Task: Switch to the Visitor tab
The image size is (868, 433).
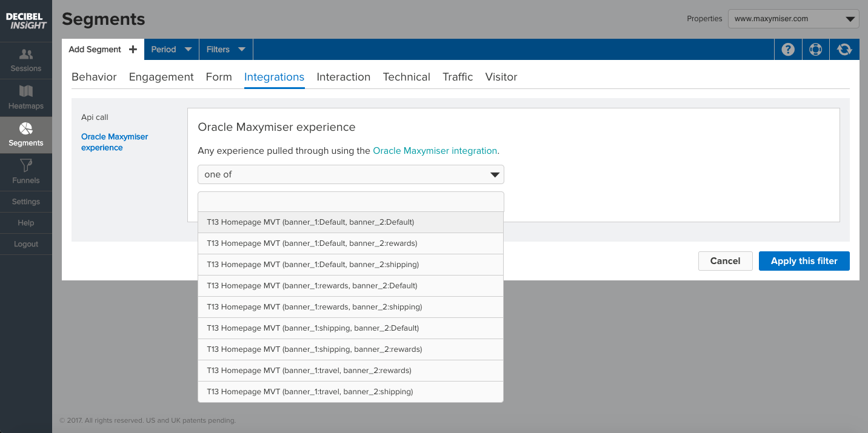Action: click(501, 77)
